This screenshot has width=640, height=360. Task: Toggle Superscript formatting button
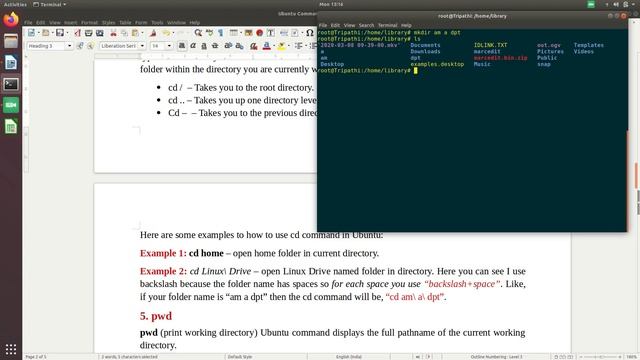(228, 46)
